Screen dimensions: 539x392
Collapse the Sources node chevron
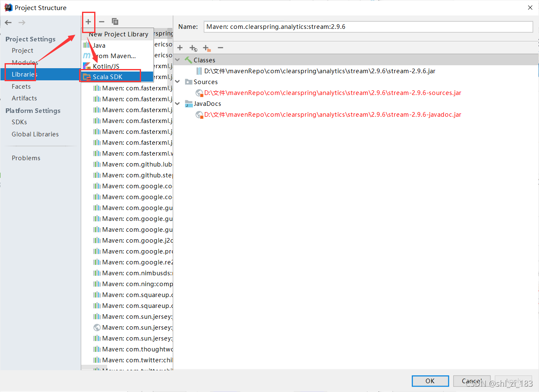click(x=178, y=82)
